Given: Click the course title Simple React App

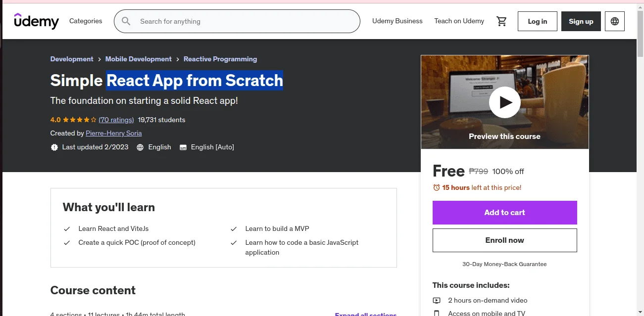Looking at the screenshot, I should (x=167, y=80).
